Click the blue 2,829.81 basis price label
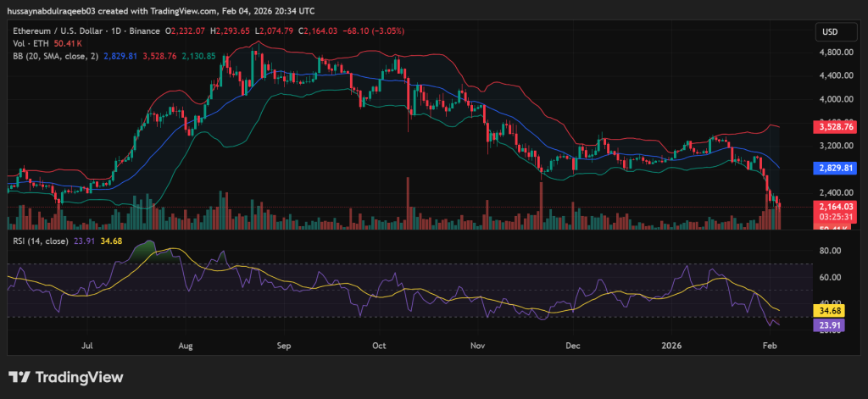Screen dimensions: 868x399 [x=835, y=168]
